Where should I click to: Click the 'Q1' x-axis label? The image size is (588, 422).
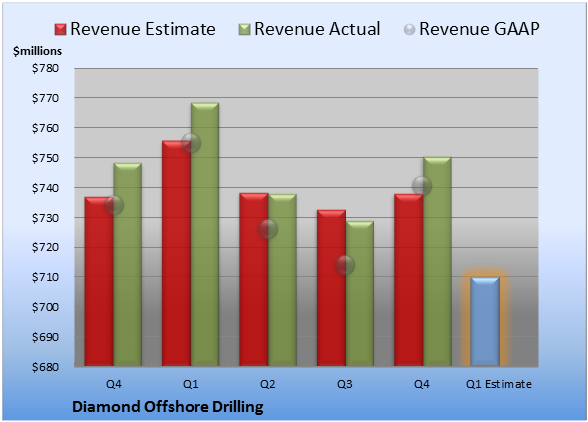[x=190, y=384]
